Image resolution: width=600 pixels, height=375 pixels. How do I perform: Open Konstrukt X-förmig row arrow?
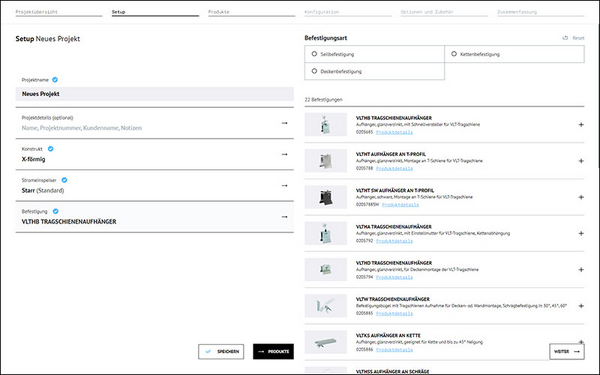pyautogui.click(x=284, y=155)
